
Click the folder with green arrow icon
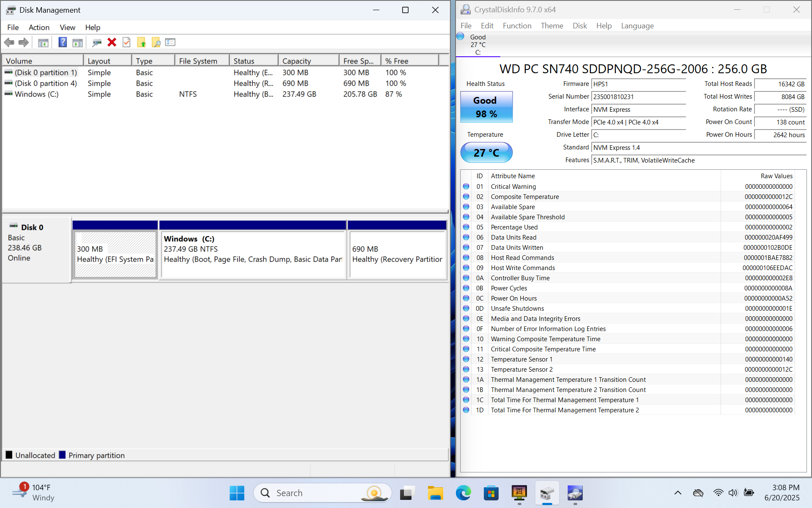point(141,42)
